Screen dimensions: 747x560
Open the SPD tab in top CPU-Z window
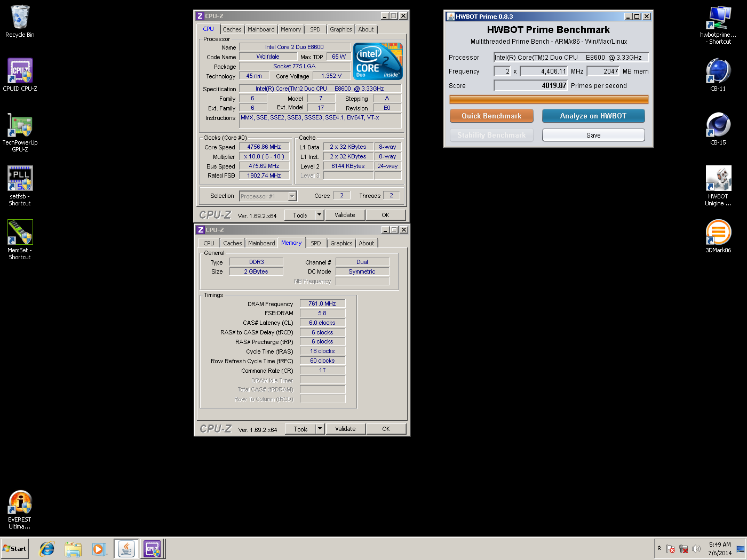(x=315, y=29)
